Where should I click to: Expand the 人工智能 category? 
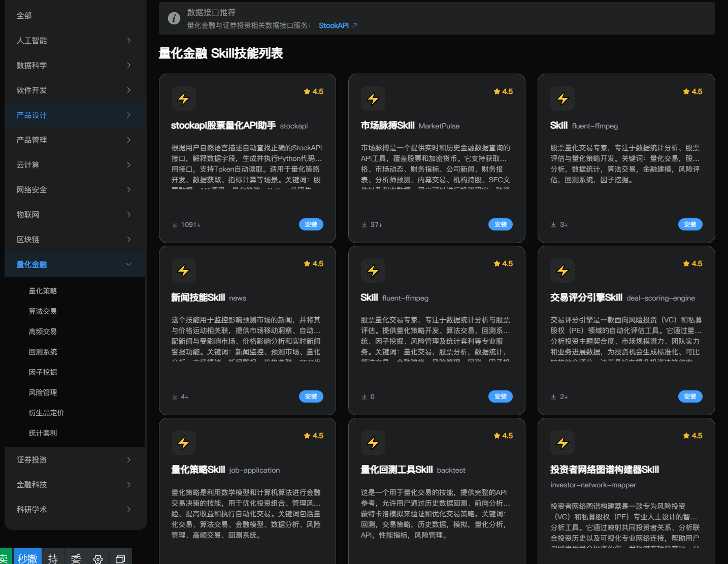point(75,40)
